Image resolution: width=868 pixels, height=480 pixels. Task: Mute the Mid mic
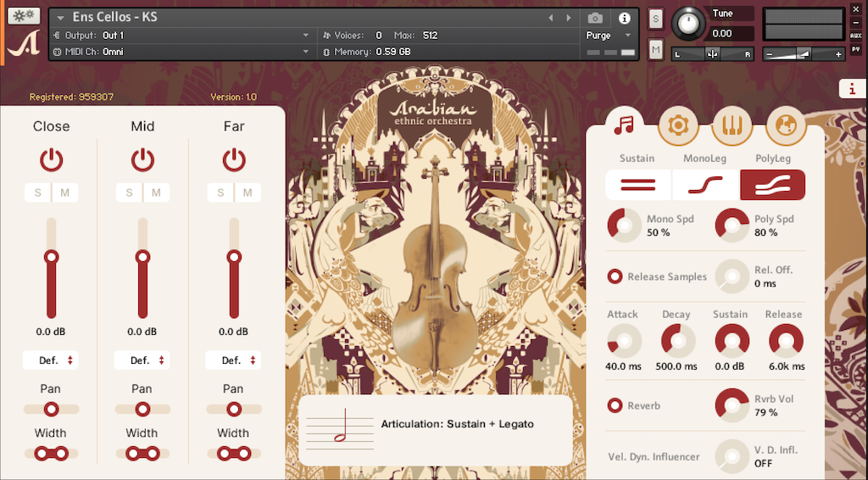tap(156, 193)
